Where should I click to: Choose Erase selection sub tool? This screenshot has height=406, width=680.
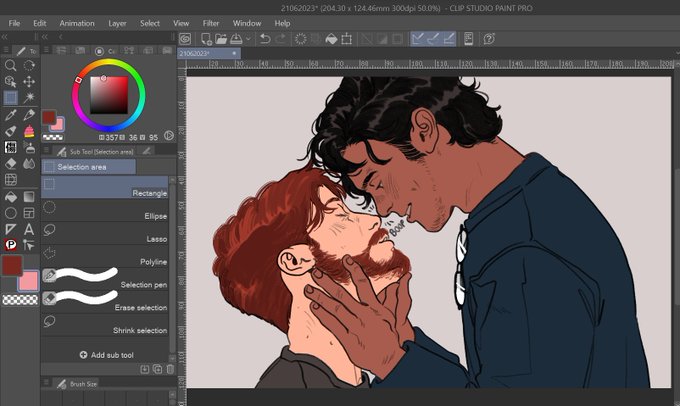click(105, 302)
